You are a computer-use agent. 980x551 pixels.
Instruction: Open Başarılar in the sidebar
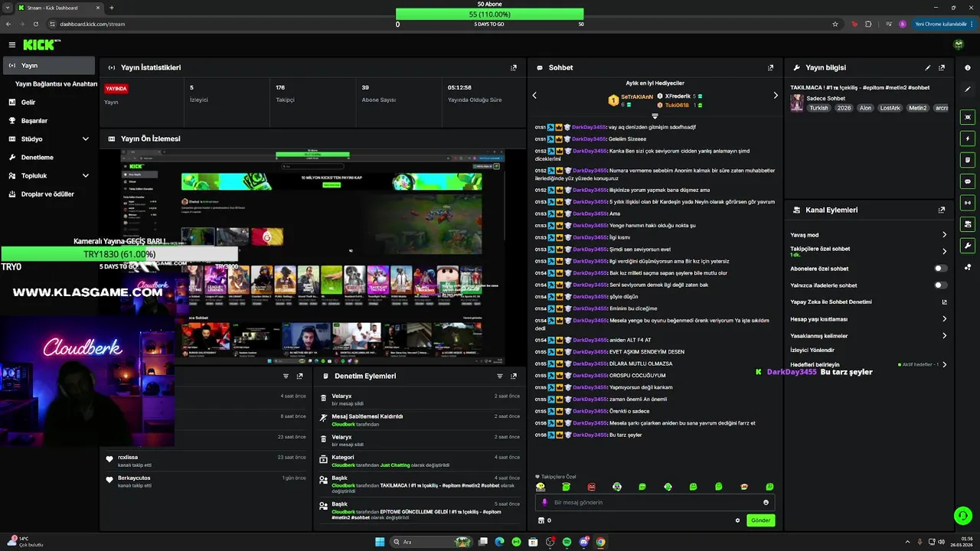pos(49,120)
